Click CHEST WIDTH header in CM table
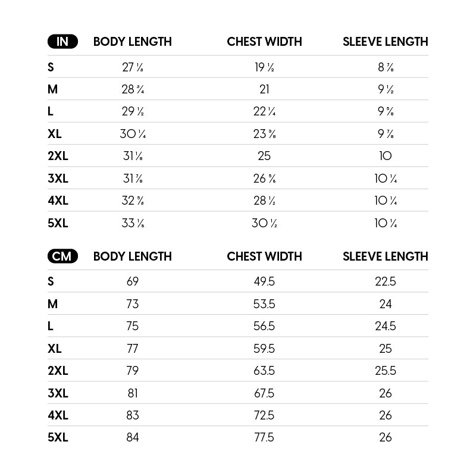This screenshot has height=476, width=476. click(x=264, y=256)
